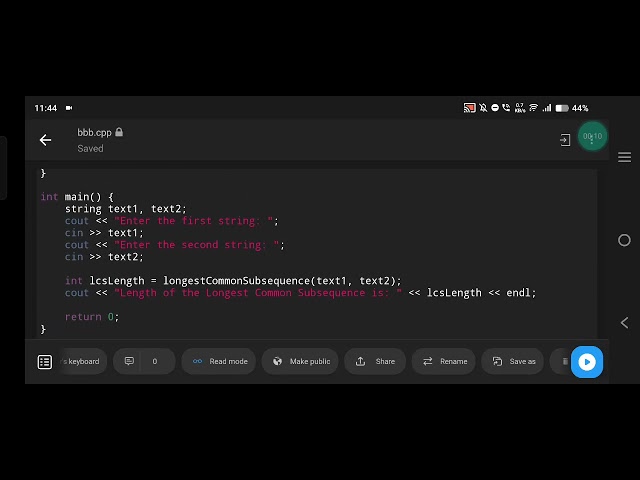The height and width of the screenshot is (480, 640).
Task: Tap the back arrow beside bbb.cpp
Action: tap(45, 140)
